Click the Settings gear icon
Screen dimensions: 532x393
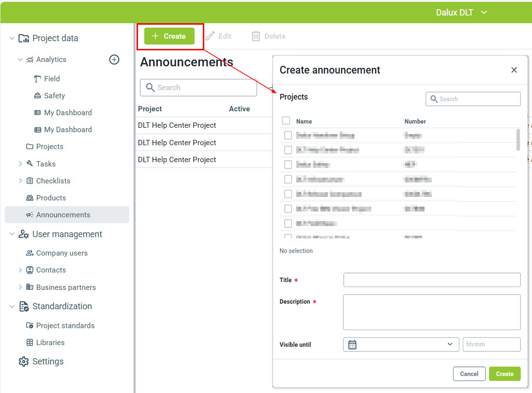tap(23, 362)
